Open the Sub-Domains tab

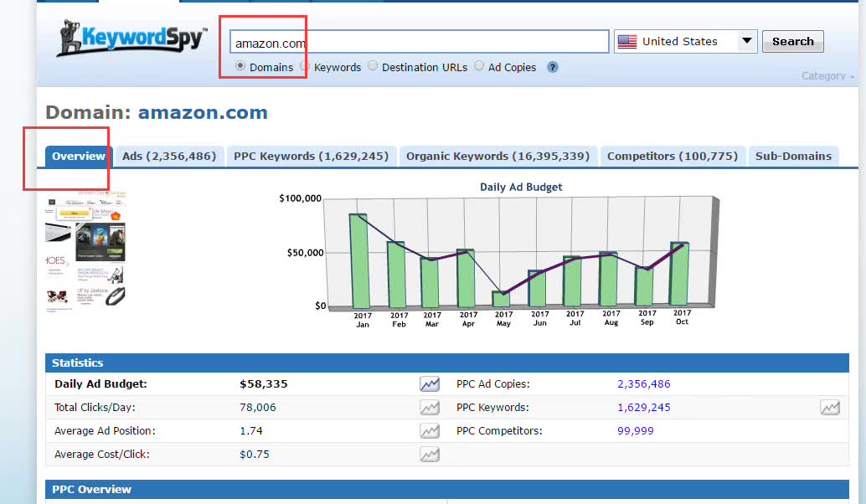[793, 157]
